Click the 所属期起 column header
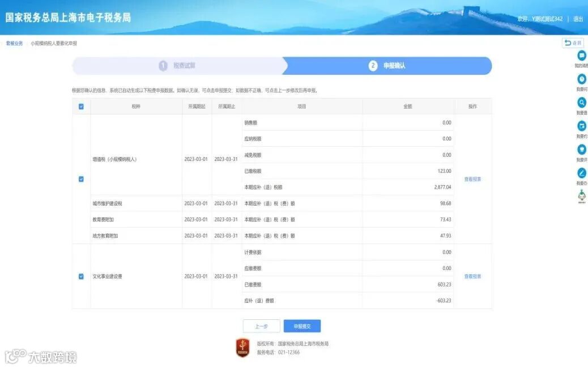The width and height of the screenshot is (588, 368). click(x=197, y=106)
